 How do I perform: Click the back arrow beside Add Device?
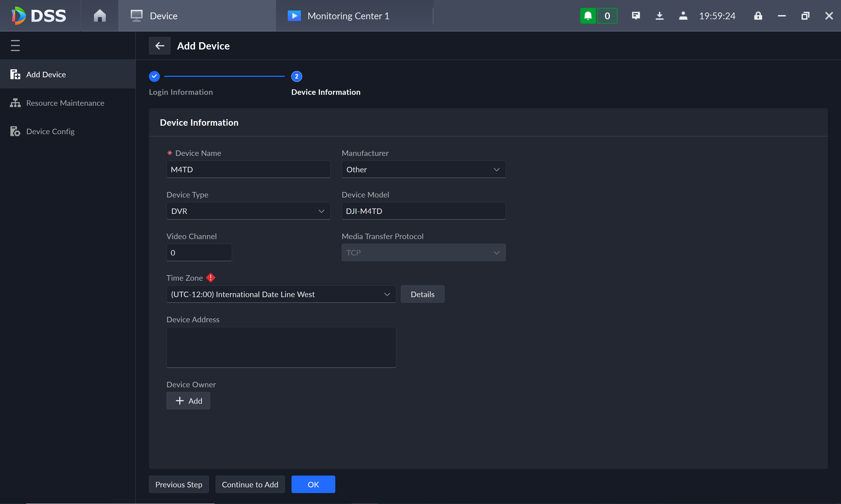pos(160,46)
